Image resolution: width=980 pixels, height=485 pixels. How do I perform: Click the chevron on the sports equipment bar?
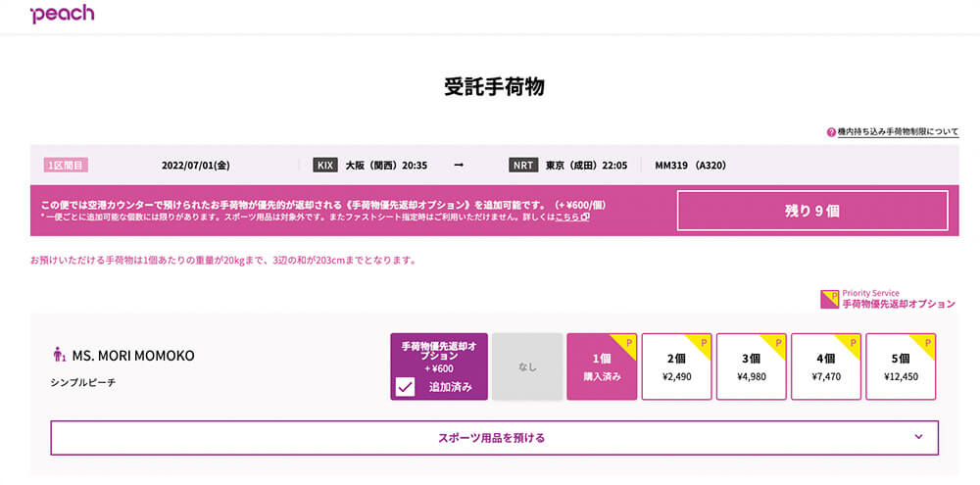918,437
